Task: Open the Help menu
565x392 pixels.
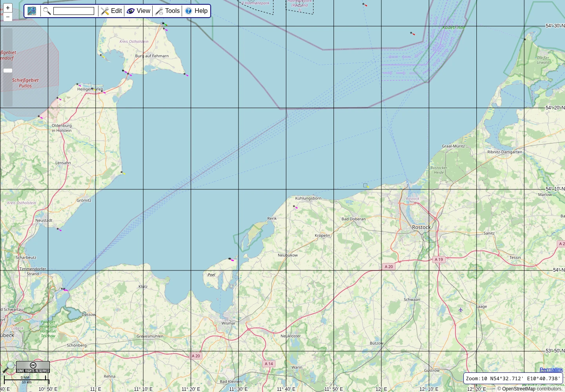Action: (x=196, y=11)
